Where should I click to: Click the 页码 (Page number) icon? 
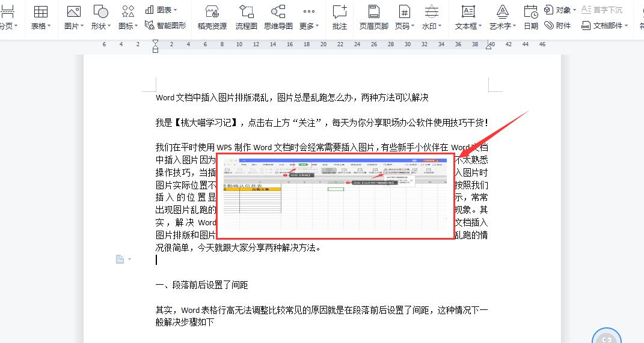405,11
